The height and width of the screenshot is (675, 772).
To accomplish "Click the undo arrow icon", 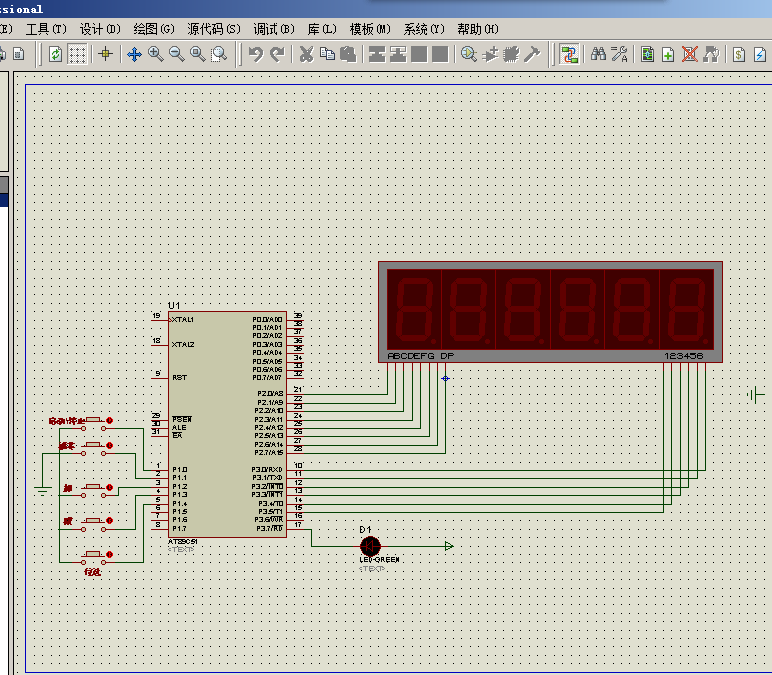I will pos(256,54).
